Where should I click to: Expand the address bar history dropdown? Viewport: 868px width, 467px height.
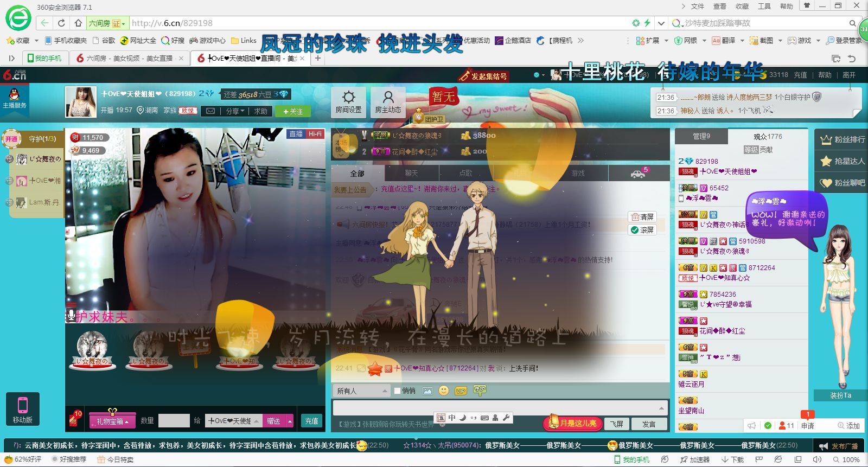tap(661, 23)
